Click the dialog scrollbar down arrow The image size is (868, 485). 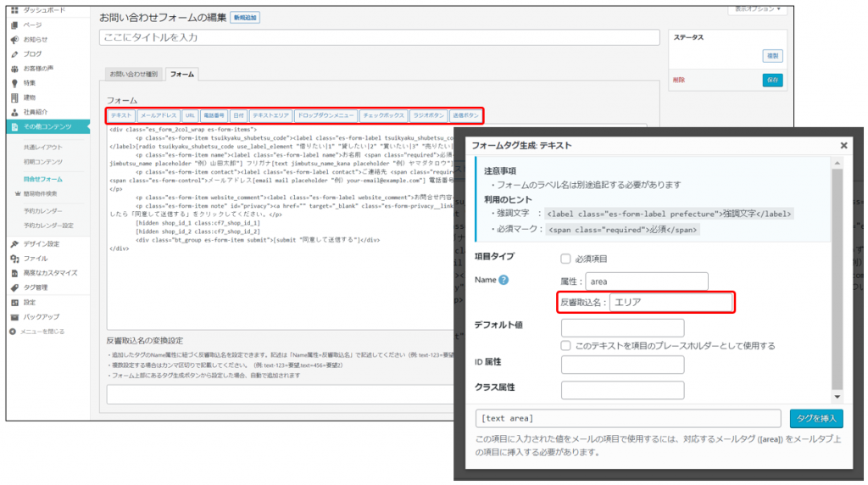coord(837,397)
